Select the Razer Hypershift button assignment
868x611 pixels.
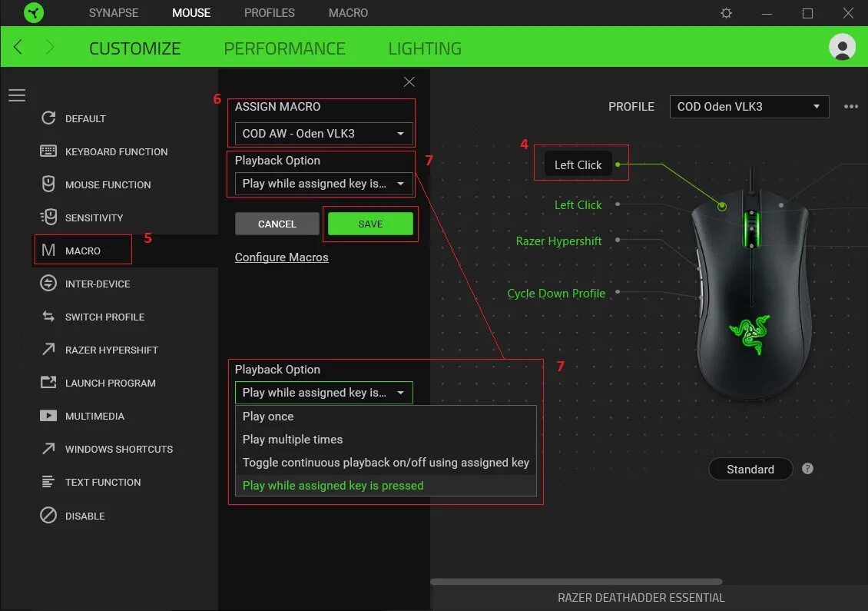point(558,241)
